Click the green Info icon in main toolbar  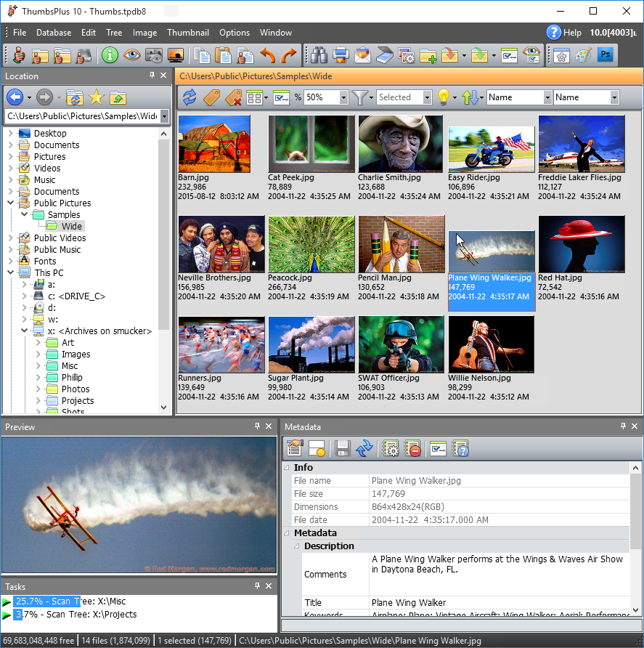(x=110, y=55)
